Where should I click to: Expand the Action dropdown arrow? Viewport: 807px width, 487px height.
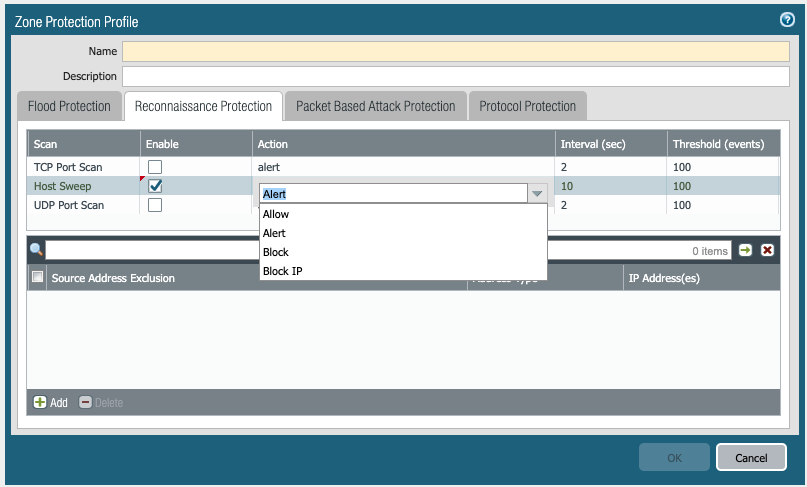(537, 194)
